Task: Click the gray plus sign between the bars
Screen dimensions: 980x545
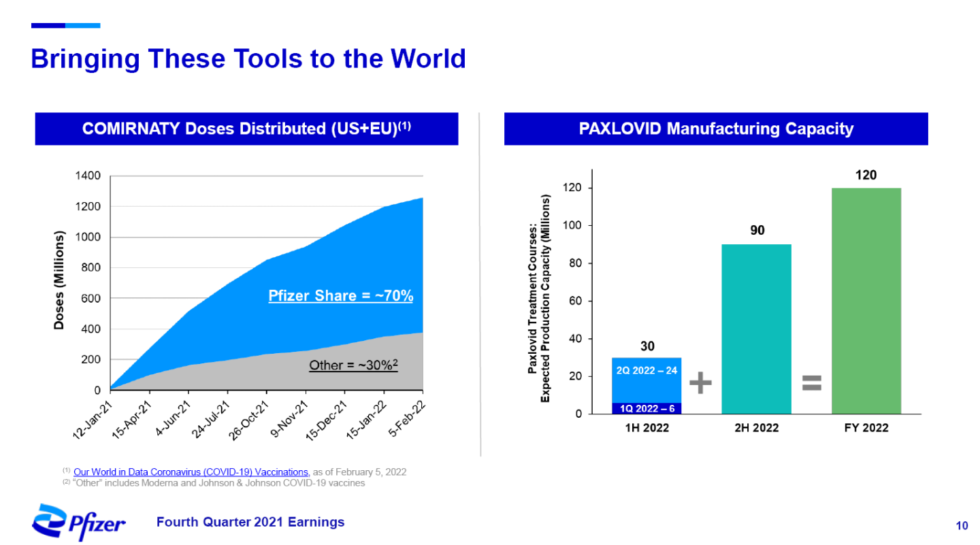Action: 700,383
